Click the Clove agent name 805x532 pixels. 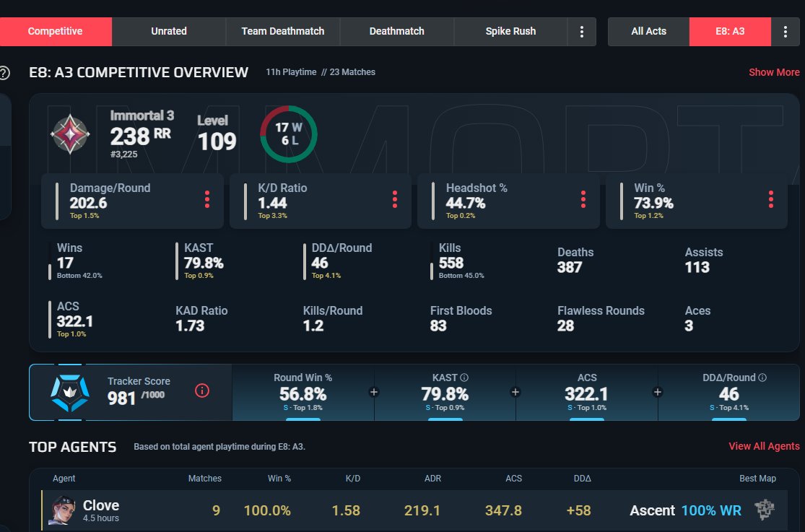(101, 505)
